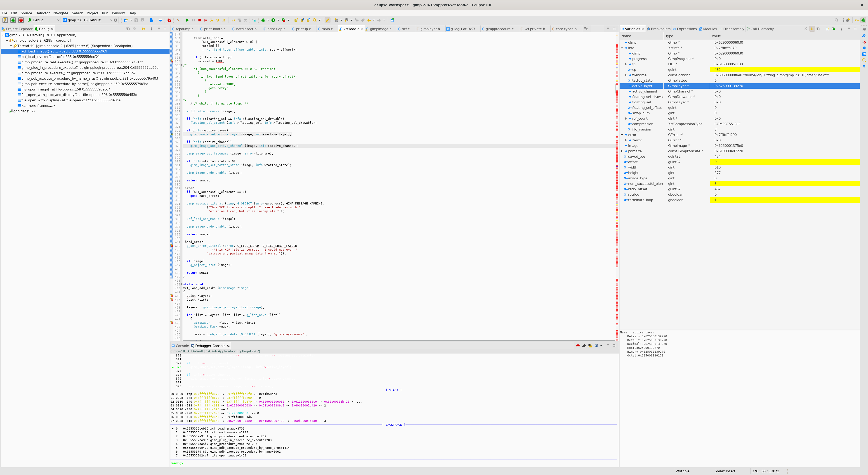Open the Navigate menu
The height and width of the screenshot is (475, 868).
tap(61, 13)
